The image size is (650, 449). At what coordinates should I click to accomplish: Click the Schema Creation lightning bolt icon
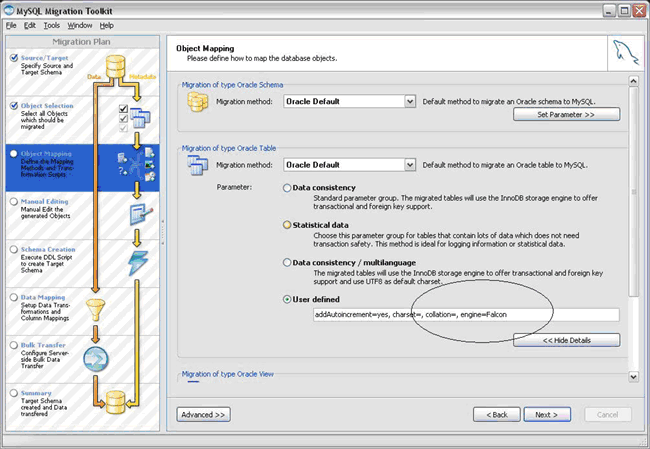[138, 262]
